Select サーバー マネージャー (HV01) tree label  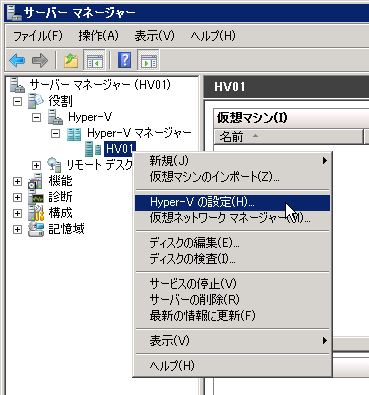point(100,85)
